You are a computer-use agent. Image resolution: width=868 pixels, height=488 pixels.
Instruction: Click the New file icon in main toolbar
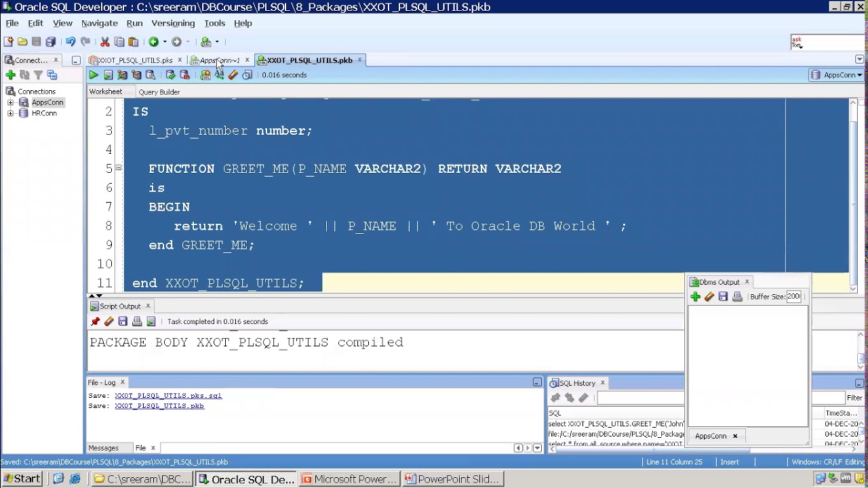(8, 42)
